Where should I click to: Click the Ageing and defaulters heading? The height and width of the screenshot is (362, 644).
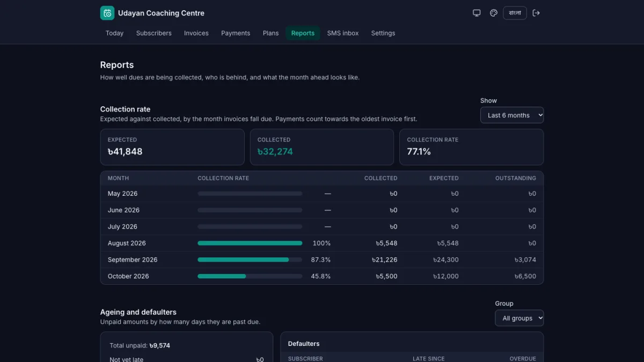138,312
